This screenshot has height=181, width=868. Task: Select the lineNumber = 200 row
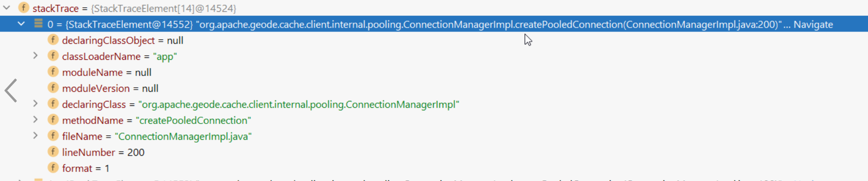coord(103,152)
